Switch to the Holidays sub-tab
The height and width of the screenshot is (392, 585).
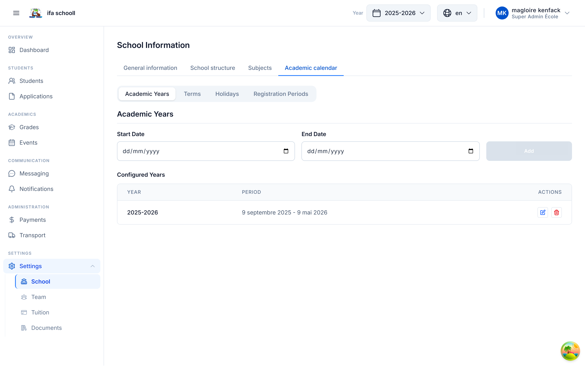coord(227,94)
